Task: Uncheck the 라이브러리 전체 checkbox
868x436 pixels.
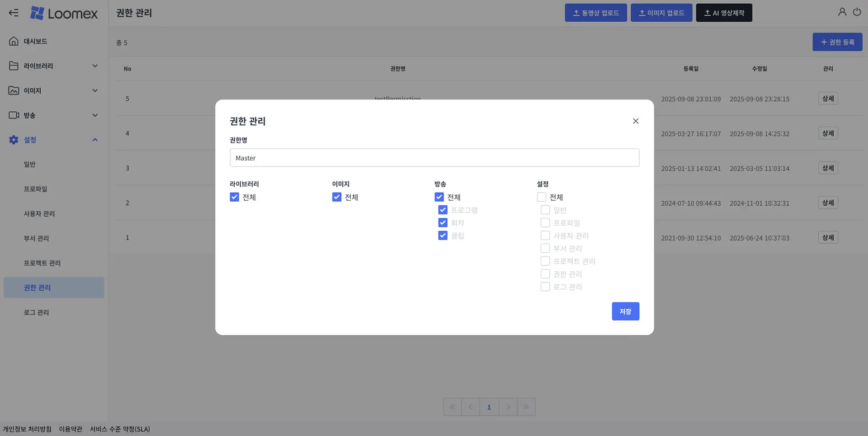Action: click(234, 197)
